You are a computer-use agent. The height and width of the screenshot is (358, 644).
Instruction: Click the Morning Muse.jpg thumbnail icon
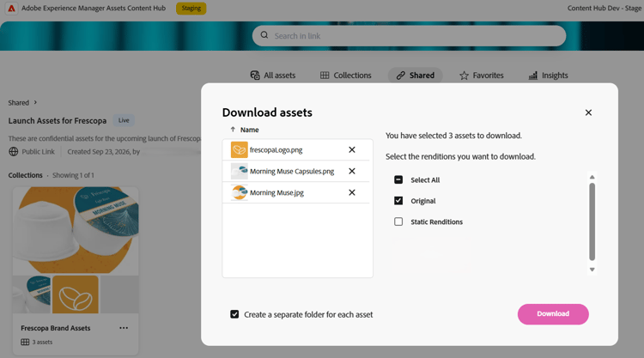(x=239, y=192)
